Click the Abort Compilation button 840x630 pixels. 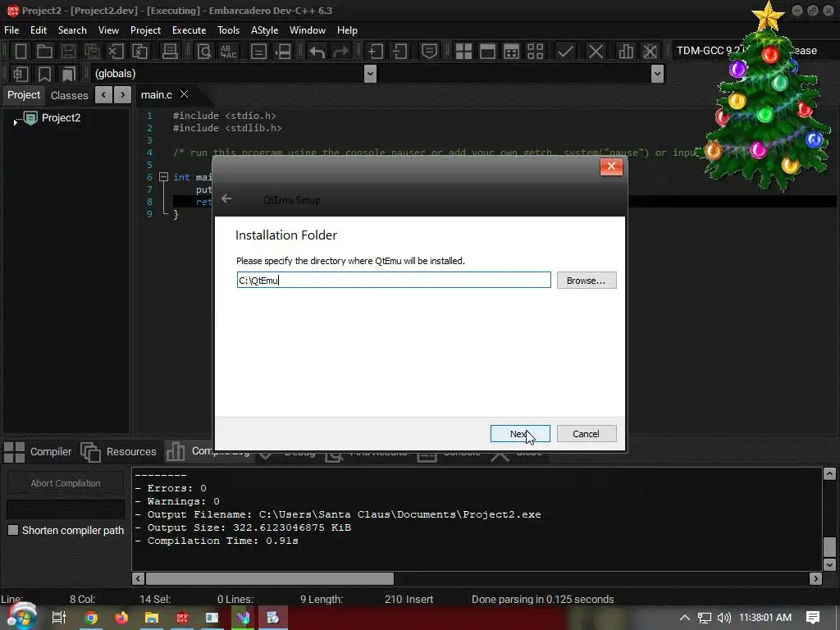pyautogui.click(x=66, y=482)
